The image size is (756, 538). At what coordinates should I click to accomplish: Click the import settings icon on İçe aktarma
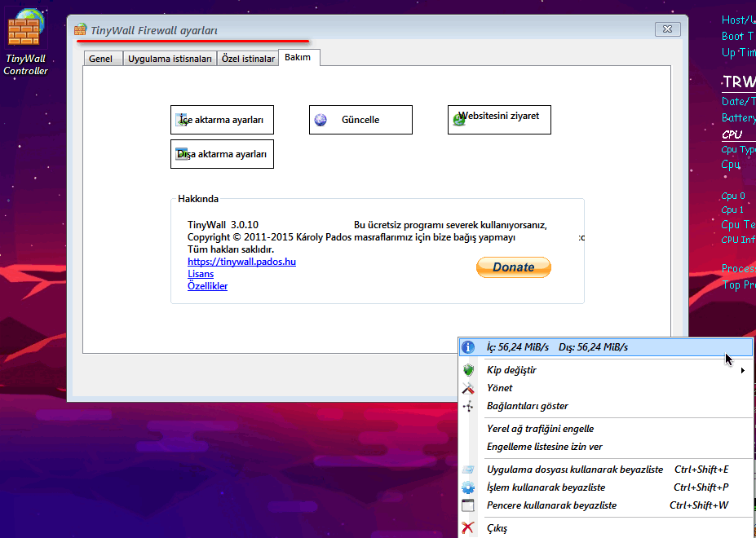182,120
